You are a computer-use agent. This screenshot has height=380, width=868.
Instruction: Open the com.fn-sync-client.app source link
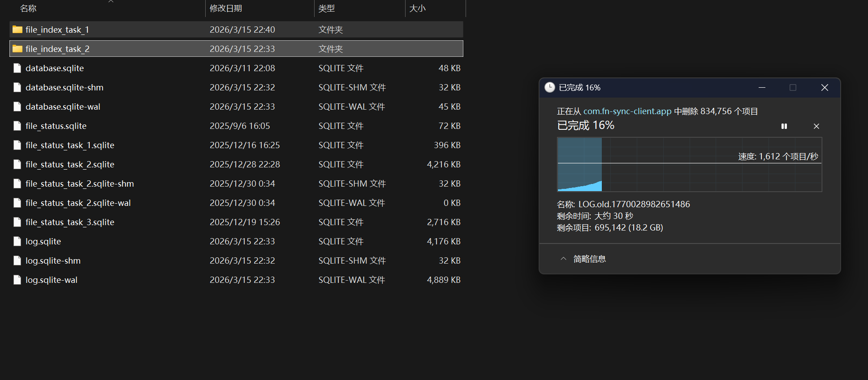(627, 111)
